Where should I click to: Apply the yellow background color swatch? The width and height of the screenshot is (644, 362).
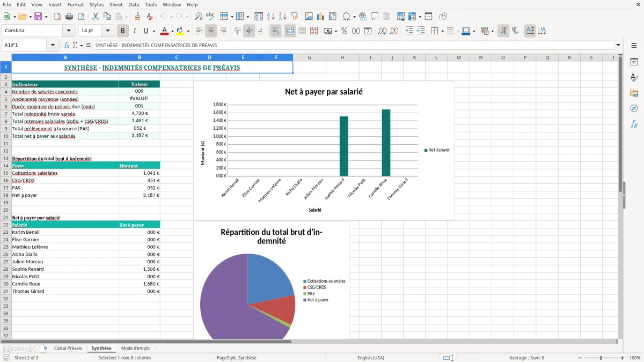click(180, 31)
